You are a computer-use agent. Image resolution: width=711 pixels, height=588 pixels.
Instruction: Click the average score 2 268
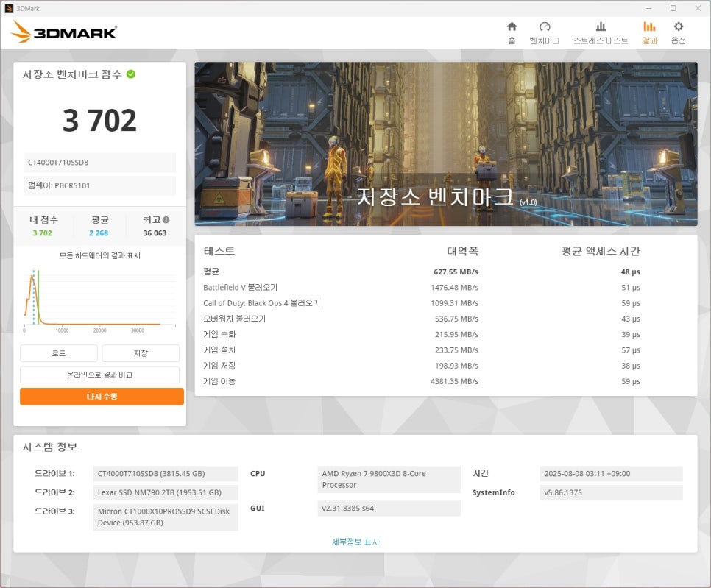pyautogui.click(x=99, y=233)
